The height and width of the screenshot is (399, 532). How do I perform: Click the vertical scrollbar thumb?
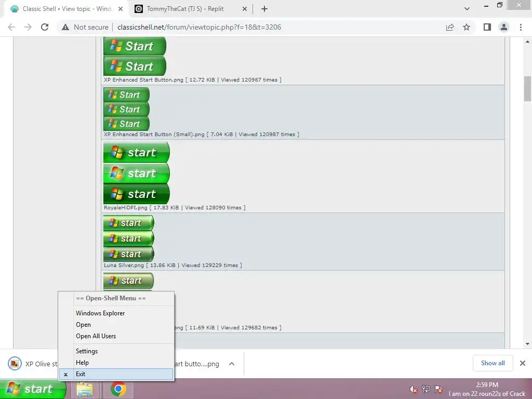[x=528, y=88]
